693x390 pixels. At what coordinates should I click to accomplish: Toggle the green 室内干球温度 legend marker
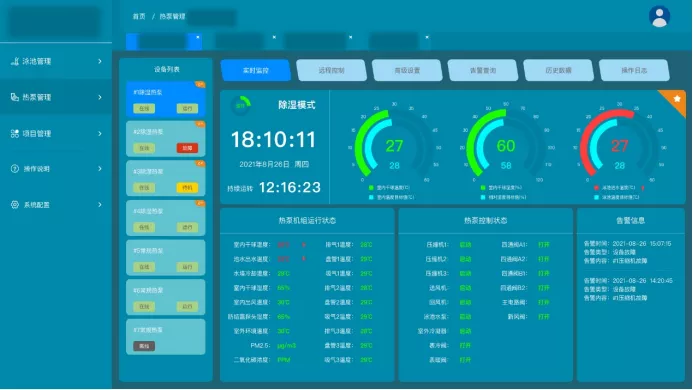(x=371, y=187)
